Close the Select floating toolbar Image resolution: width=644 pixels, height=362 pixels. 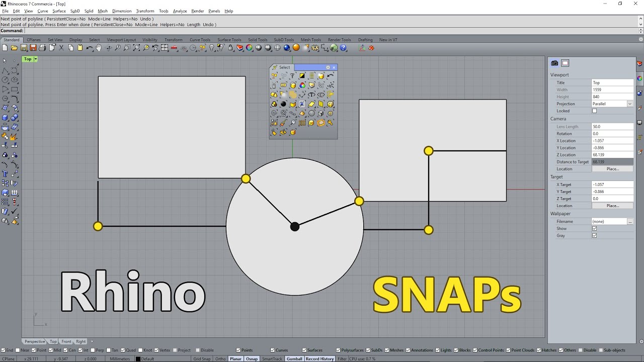point(334,67)
